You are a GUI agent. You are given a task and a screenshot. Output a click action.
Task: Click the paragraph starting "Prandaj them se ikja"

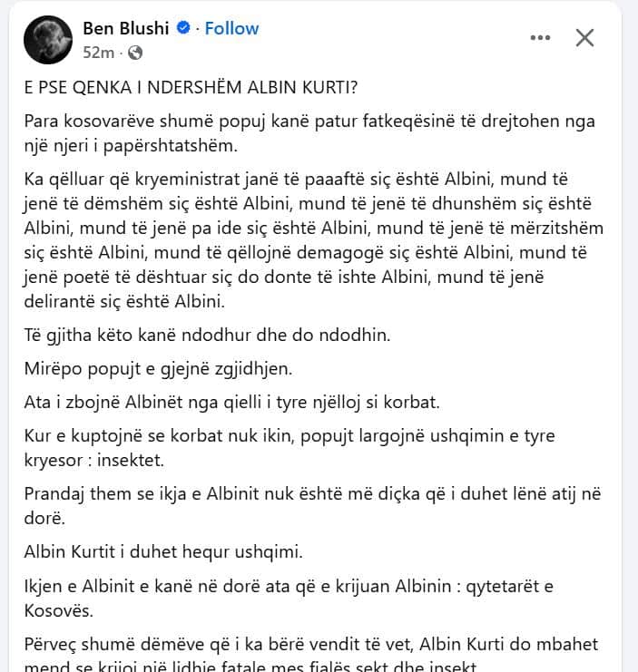(x=312, y=506)
